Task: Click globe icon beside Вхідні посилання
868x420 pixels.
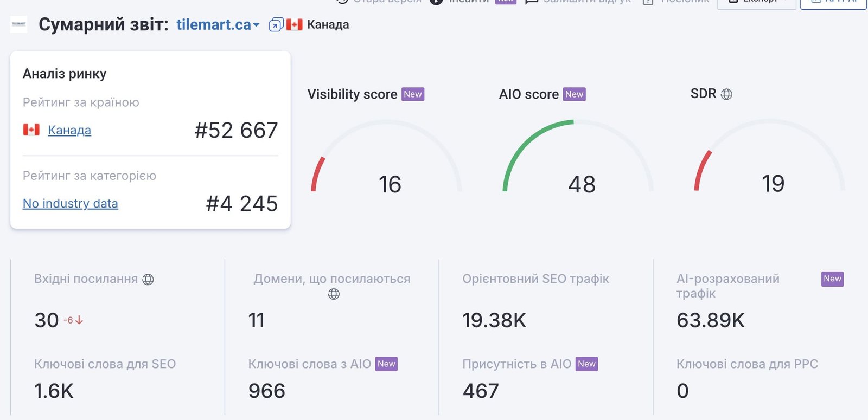Action: click(148, 280)
